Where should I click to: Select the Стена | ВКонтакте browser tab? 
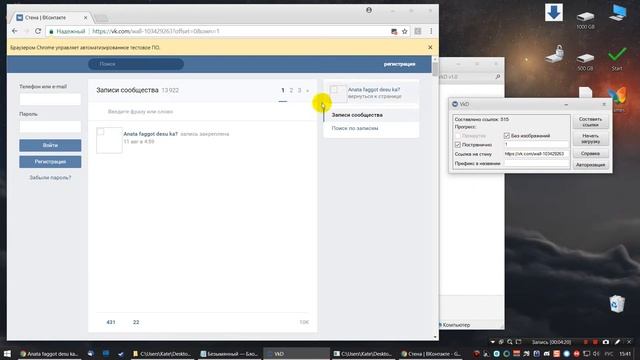tap(50, 18)
